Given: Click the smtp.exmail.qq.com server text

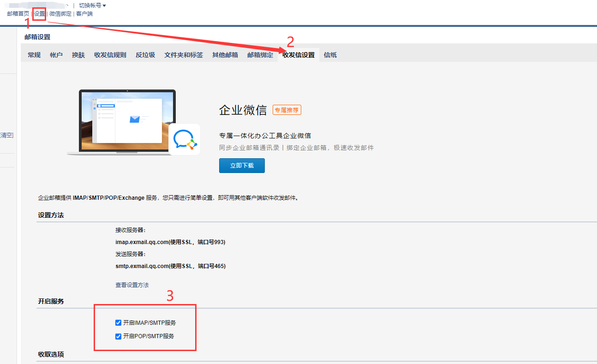Looking at the screenshot, I should pos(170,266).
